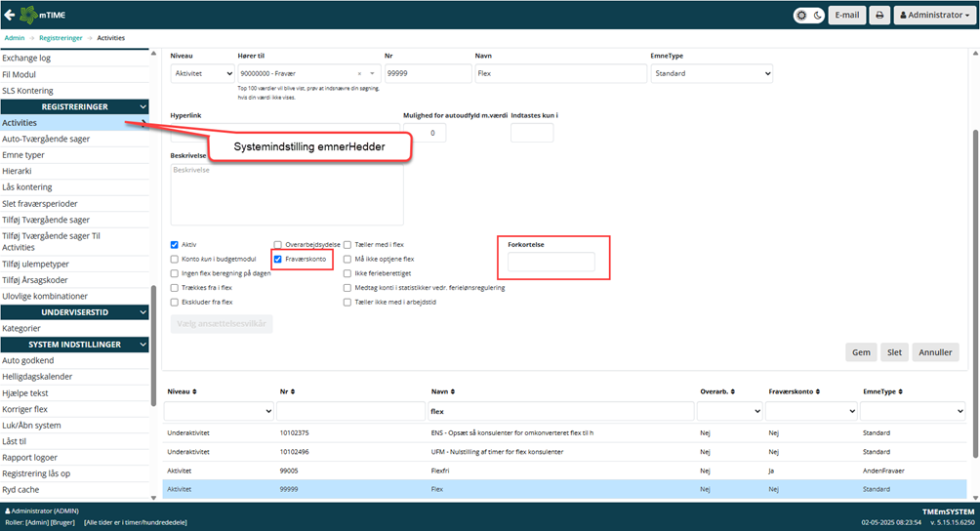Sort table by Nr column arrows
The width and height of the screenshot is (980, 531).
tap(291, 390)
